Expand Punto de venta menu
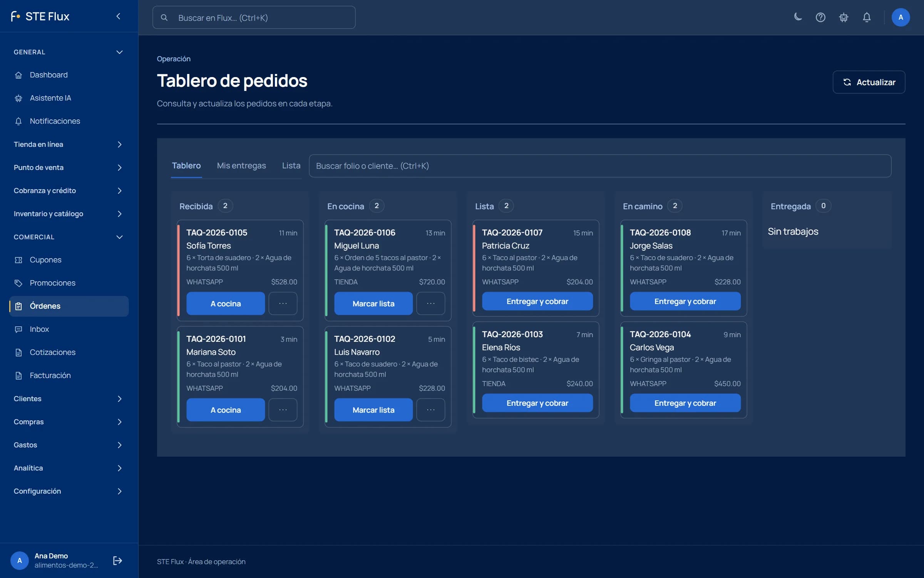This screenshot has width=924, height=578. [x=69, y=168]
